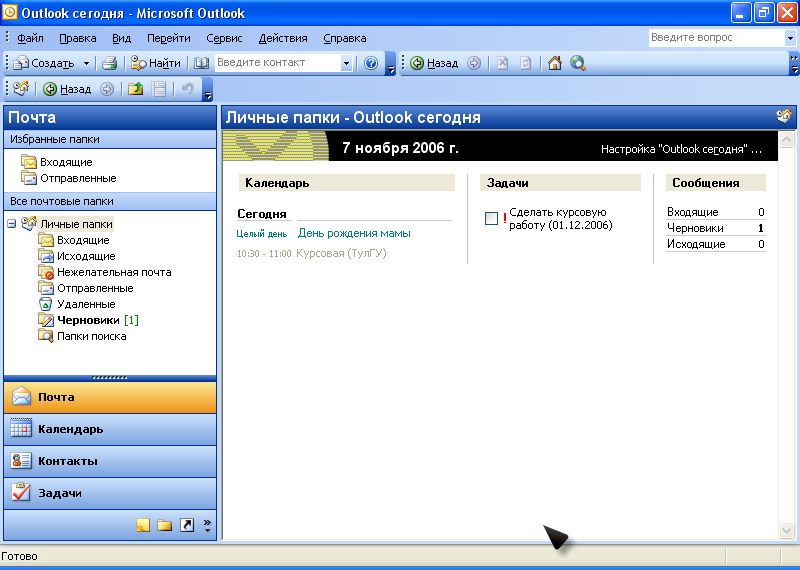Switch to the Контакты navigation pane
The height and width of the screenshot is (570, 800).
(110, 461)
